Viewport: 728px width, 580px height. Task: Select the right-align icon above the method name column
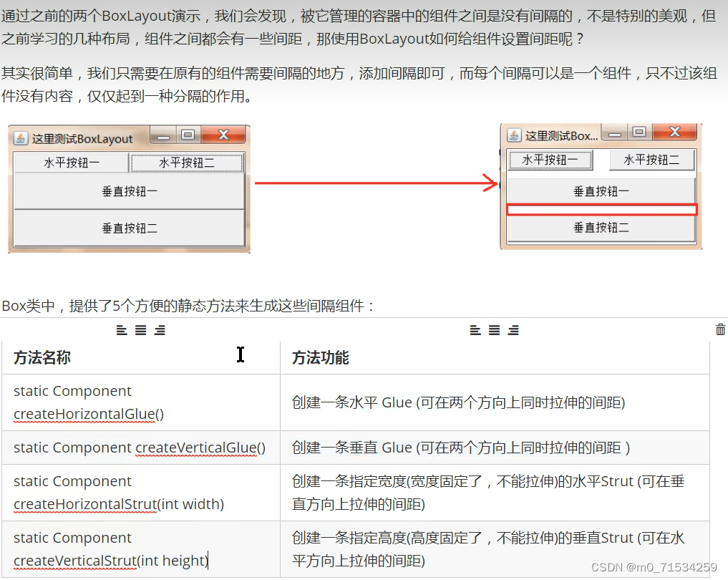point(160,329)
